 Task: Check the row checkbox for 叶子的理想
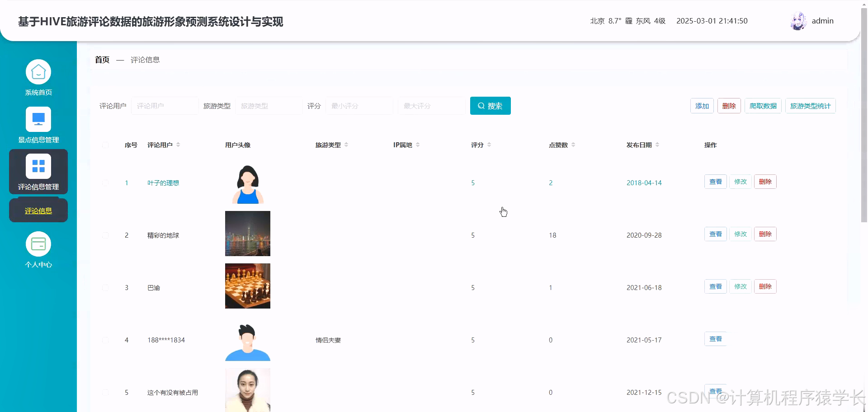click(105, 183)
